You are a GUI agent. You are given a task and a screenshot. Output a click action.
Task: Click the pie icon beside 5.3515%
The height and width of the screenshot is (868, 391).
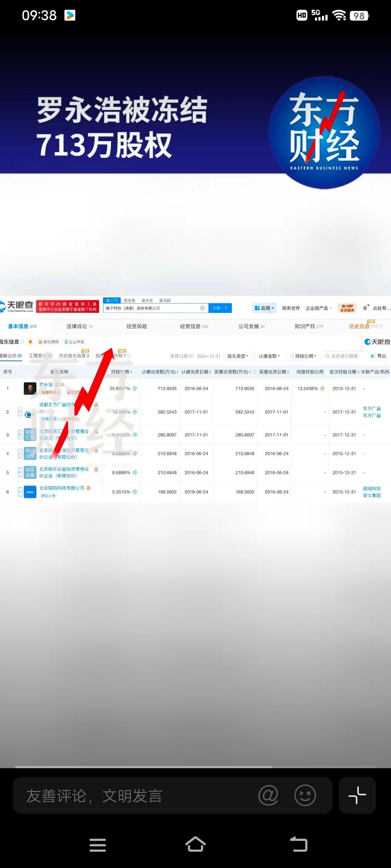point(135,492)
